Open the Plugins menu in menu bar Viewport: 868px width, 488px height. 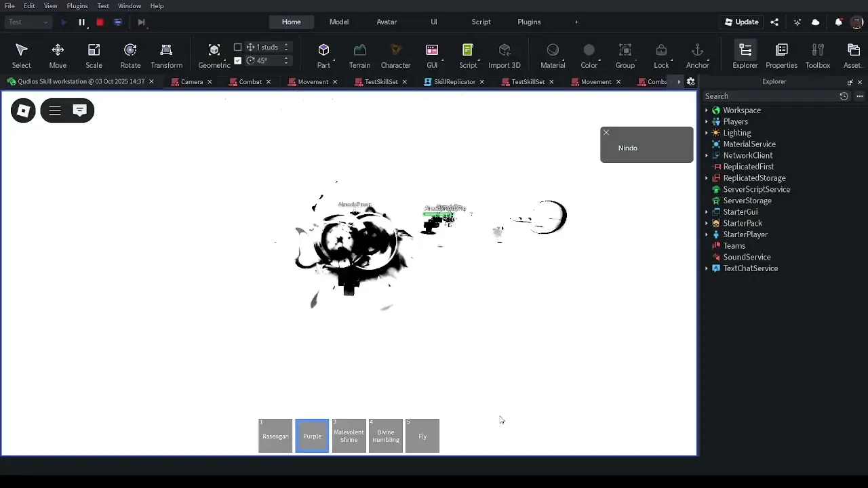[x=77, y=5]
